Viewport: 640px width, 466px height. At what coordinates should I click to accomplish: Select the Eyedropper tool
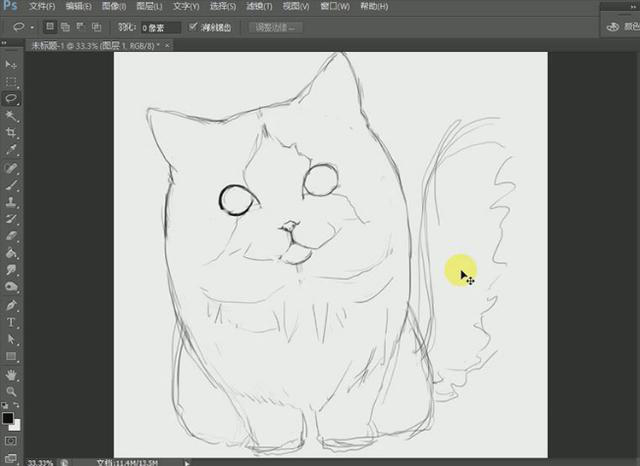(x=12, y=149)
